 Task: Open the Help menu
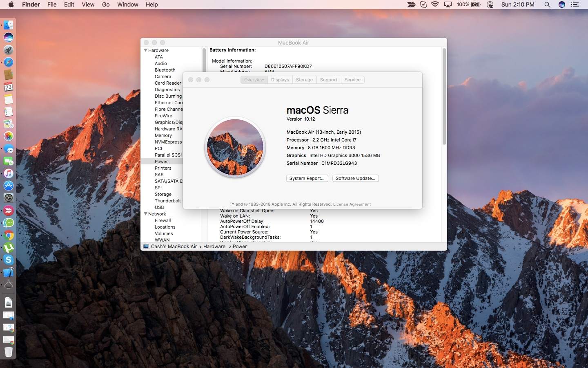(x=152, y=4)
